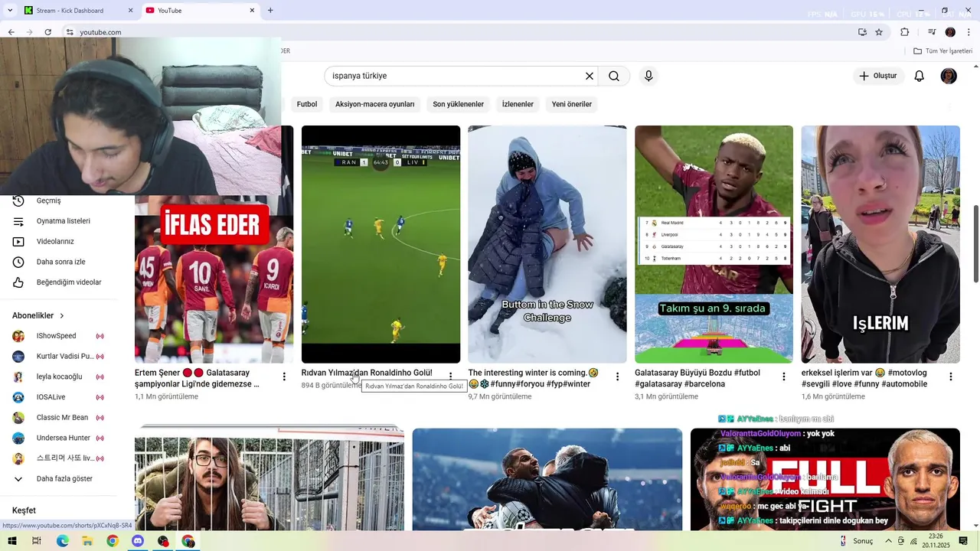Click the magnifier search button

[614, 76]
